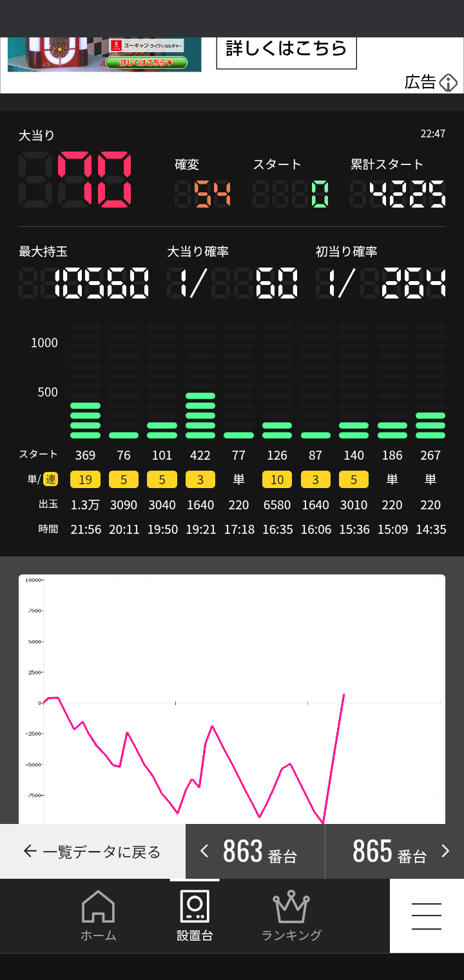464x980 pixels.
Task: Click the ad info icon
Action: (x=448, y=83)
